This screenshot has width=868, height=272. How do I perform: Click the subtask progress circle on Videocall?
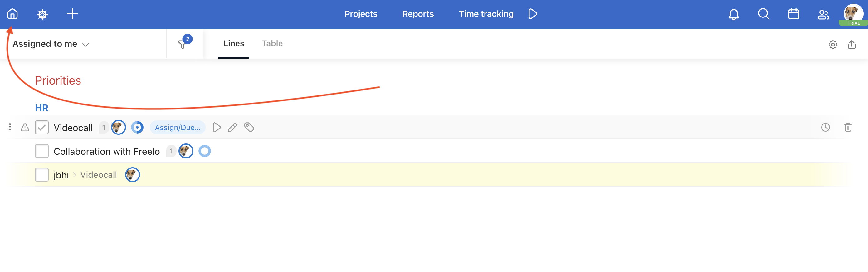pos(137,127)
